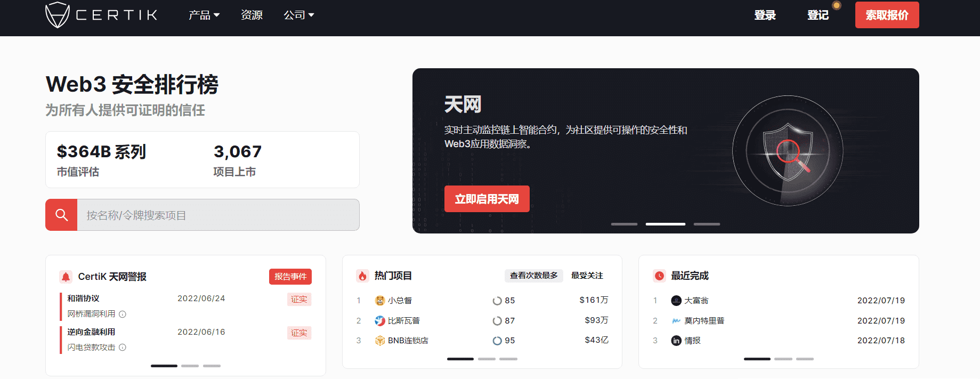
Task: Click the score ring icon showing 87
Action: (497, 321)
